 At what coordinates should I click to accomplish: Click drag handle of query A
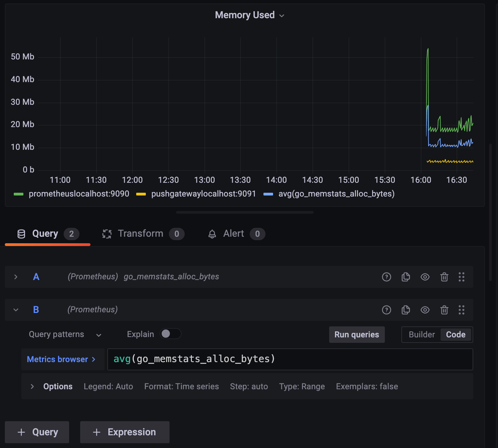tap(462, 277)
